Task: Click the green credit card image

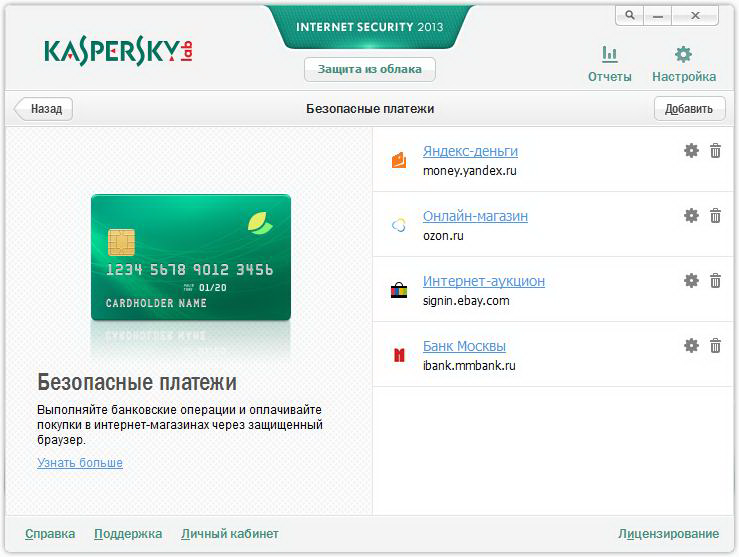Action: click(x=191, y=257)
